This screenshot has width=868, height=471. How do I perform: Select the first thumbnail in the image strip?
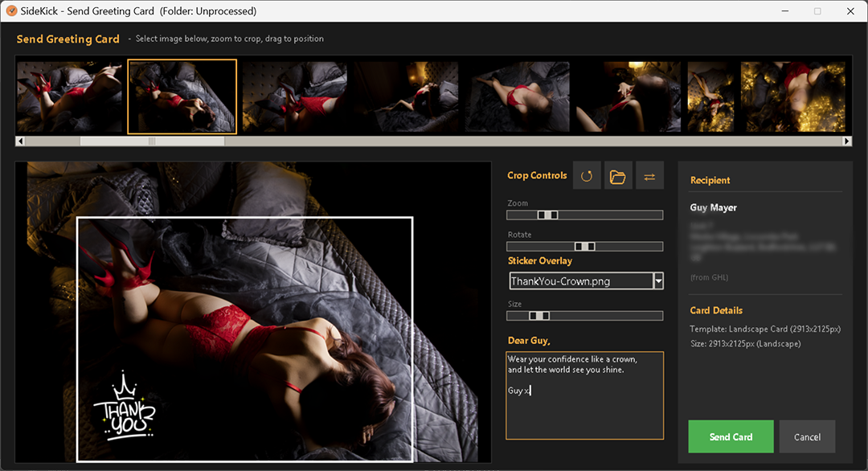click(x=70, y=96)
